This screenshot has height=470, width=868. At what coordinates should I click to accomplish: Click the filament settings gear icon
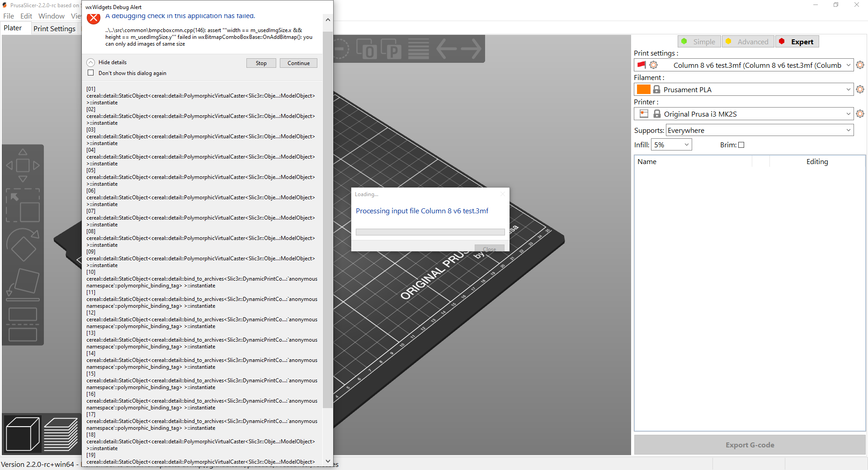pos(859,89)
